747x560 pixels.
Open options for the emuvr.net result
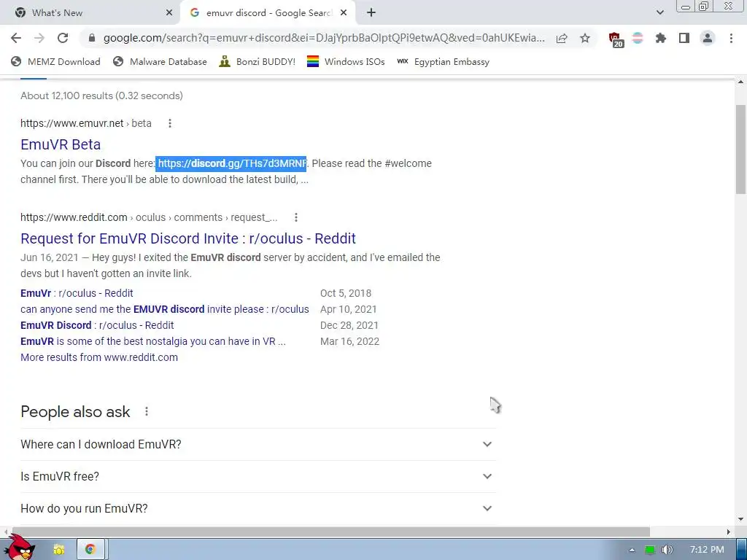click(169, 123)
